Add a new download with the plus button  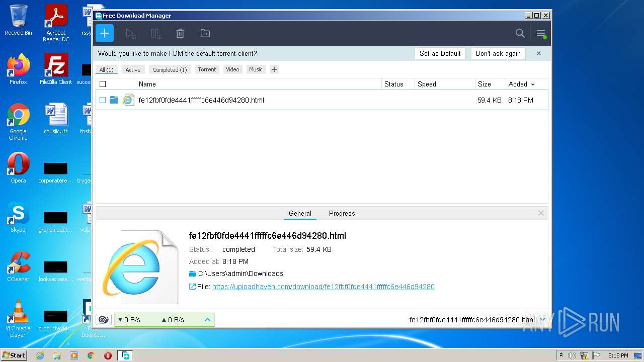tap(105, 33)
